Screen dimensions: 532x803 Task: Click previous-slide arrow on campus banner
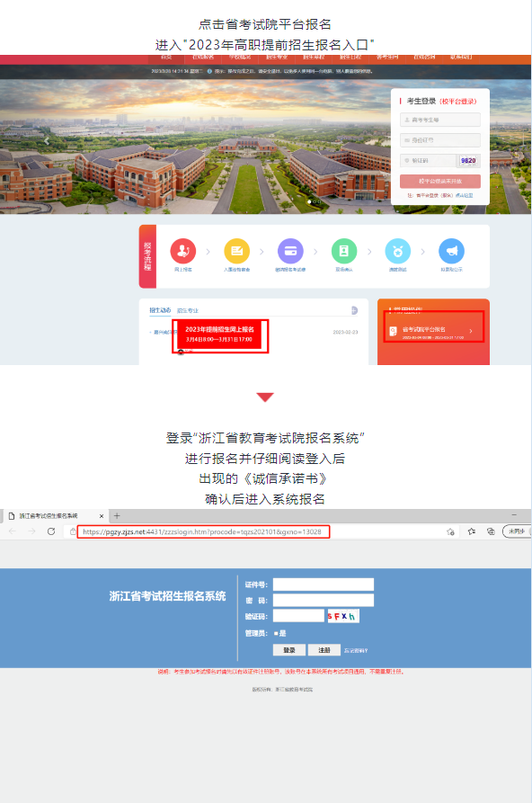point(47,141)
